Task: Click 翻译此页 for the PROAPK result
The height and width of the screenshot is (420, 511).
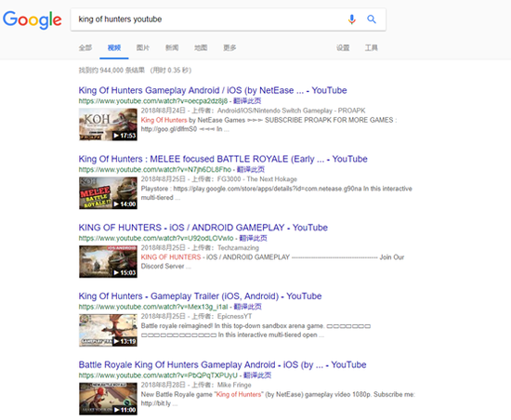Action: point(247,101)
